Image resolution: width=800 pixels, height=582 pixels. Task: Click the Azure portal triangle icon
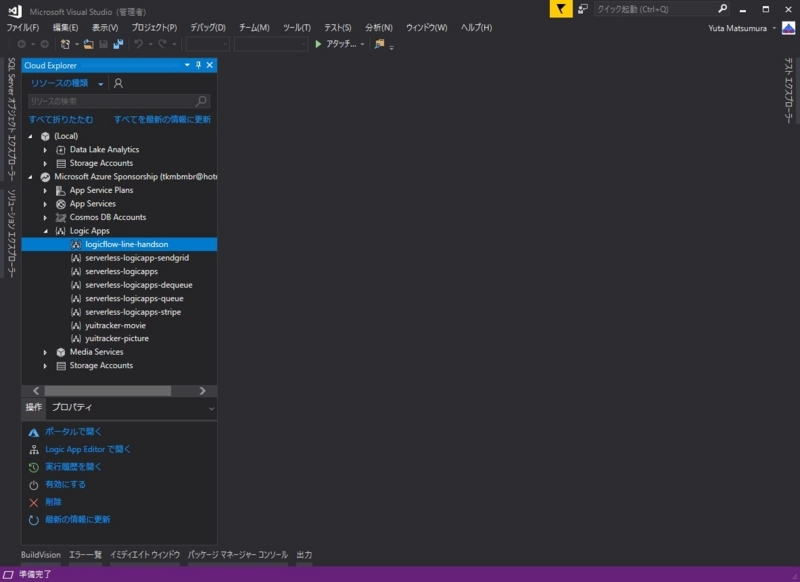click(34, 432)
